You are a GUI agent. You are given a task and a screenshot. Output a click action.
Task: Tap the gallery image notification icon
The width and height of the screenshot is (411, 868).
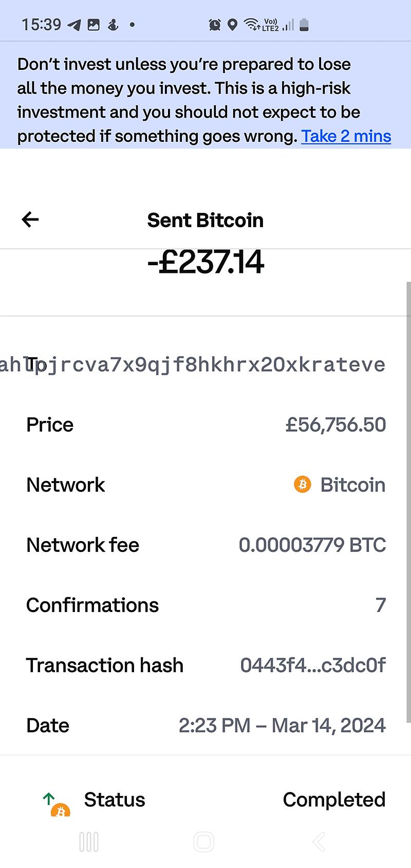coord(94,25)
